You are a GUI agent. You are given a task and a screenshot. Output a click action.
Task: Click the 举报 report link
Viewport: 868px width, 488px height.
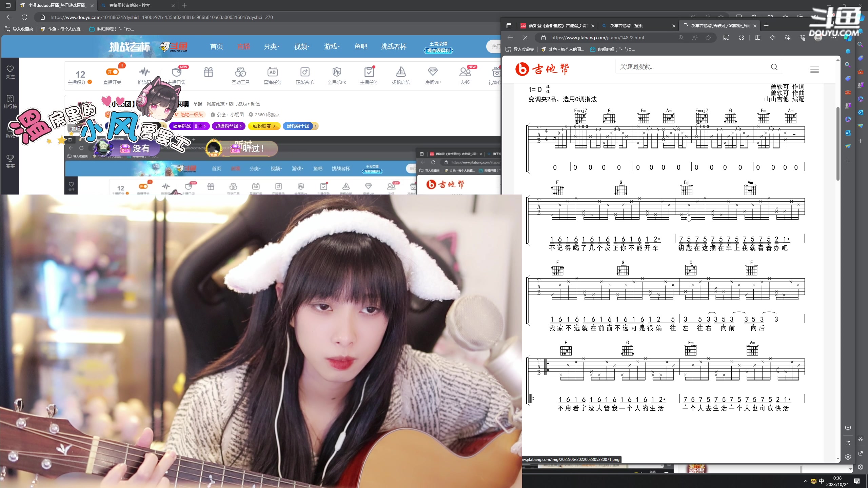[x=198, y=104]
